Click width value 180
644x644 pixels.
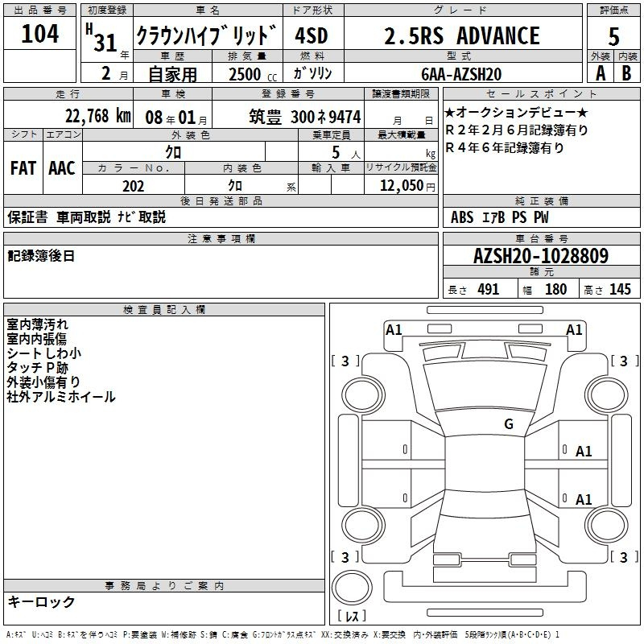coord(555,289)
